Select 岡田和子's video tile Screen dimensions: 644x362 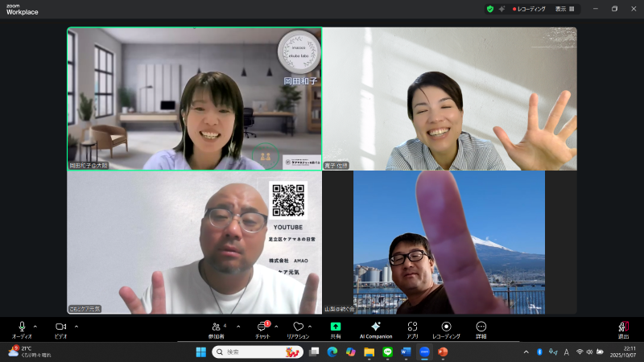(194, 99)
